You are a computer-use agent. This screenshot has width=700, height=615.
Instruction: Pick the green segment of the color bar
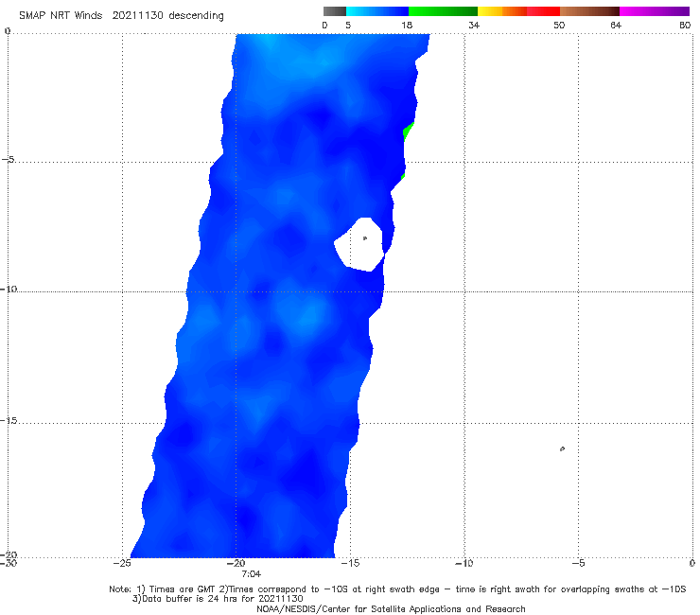tap(443, 11)
